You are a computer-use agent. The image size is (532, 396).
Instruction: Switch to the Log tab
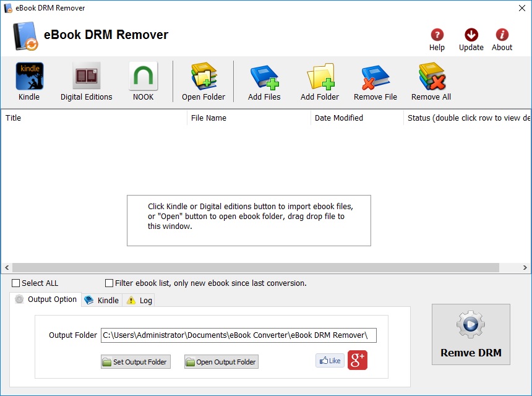[x=139, y=300]
